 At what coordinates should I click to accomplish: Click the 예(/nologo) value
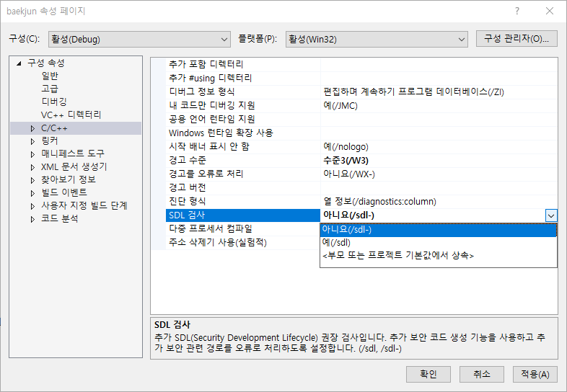[x=346, y=147]
